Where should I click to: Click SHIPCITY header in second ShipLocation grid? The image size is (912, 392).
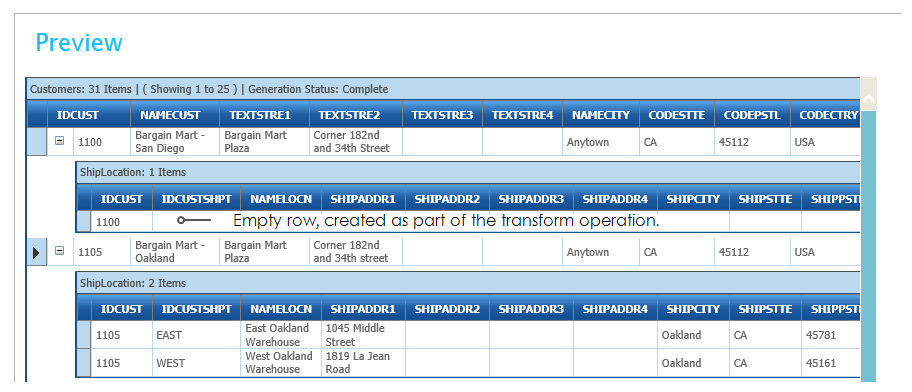point(693,309)
